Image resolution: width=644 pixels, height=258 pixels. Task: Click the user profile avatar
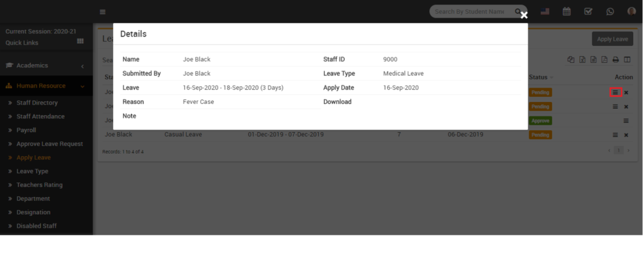(631, 11)
